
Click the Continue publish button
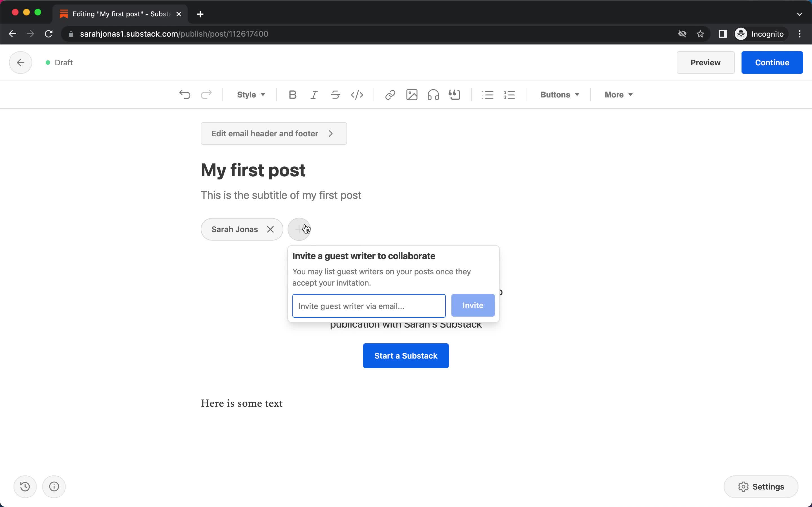pos(772,63)
